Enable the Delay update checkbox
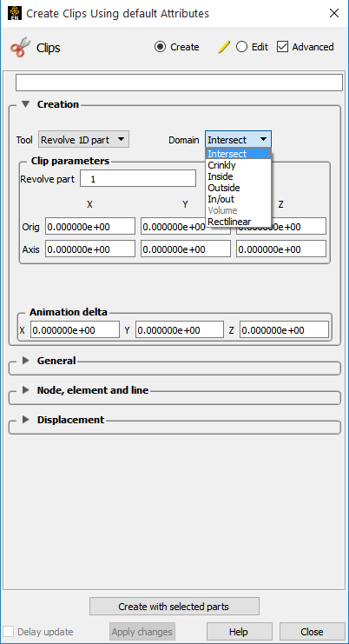The width and height of the screenshot is (349, 644). tap(8, 632)
